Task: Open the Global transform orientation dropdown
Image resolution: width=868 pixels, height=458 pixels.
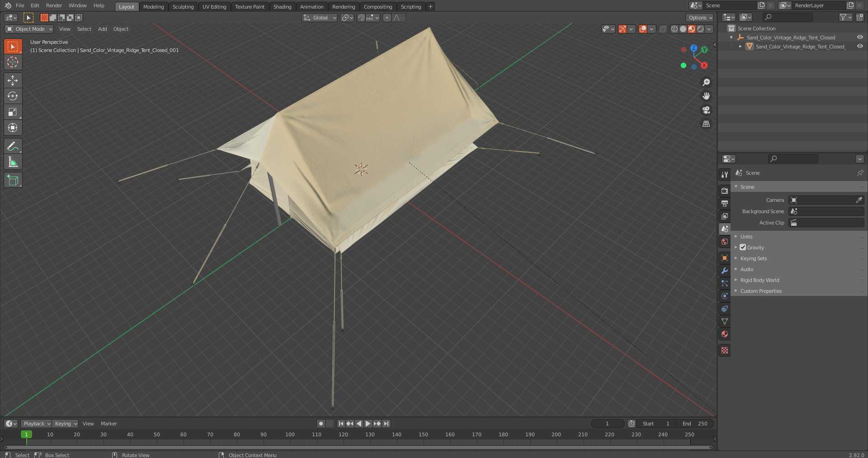Action: 320,18
